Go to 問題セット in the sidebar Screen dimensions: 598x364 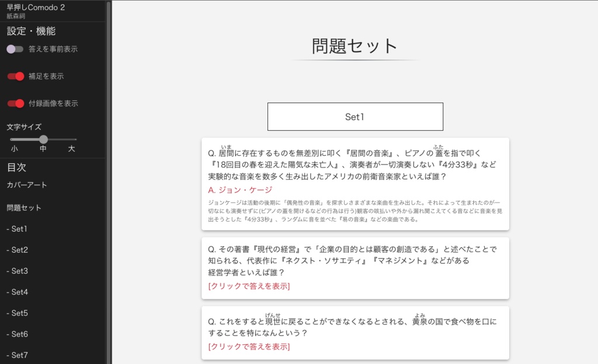click(x=24, y=208)
